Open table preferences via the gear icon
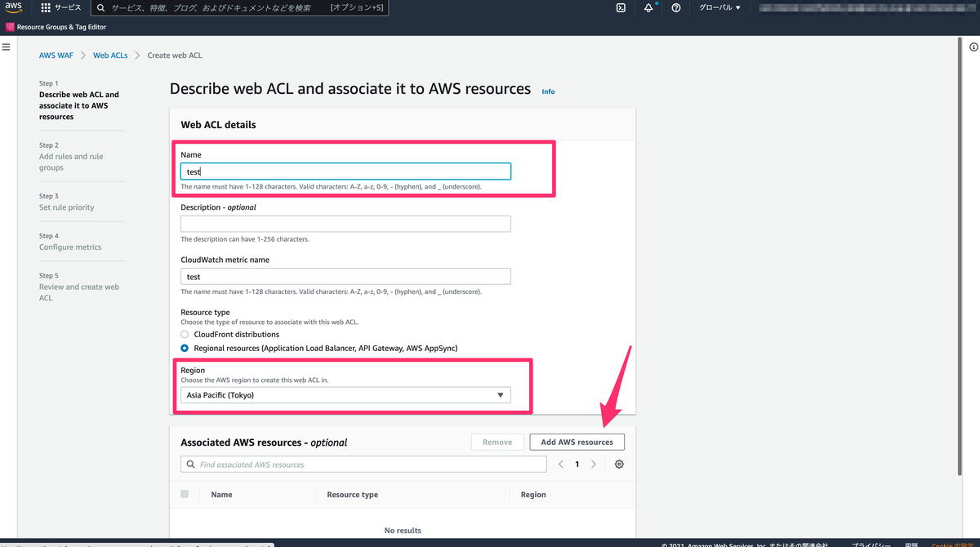Screen dimensions: 980x547 618,463
